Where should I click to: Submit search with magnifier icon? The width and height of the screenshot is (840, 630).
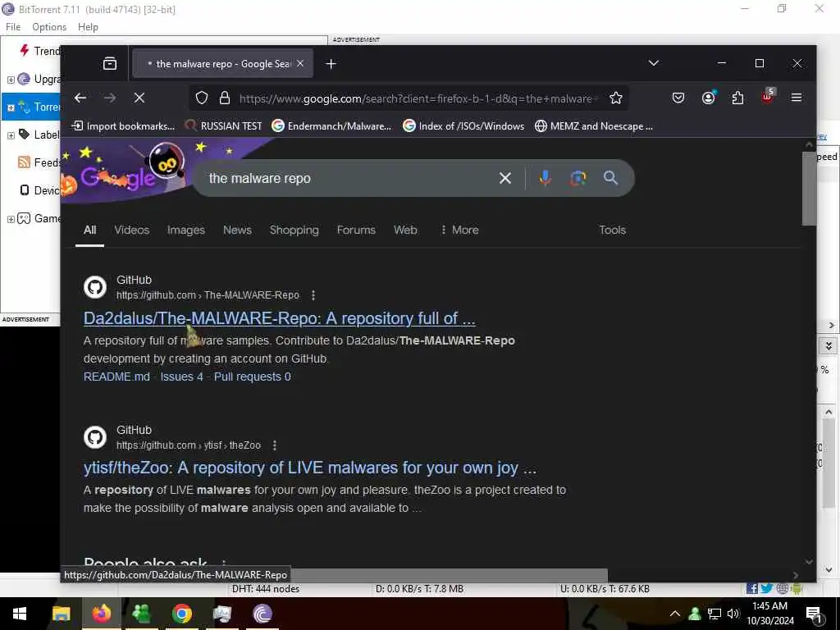click(x=610, y=178)
